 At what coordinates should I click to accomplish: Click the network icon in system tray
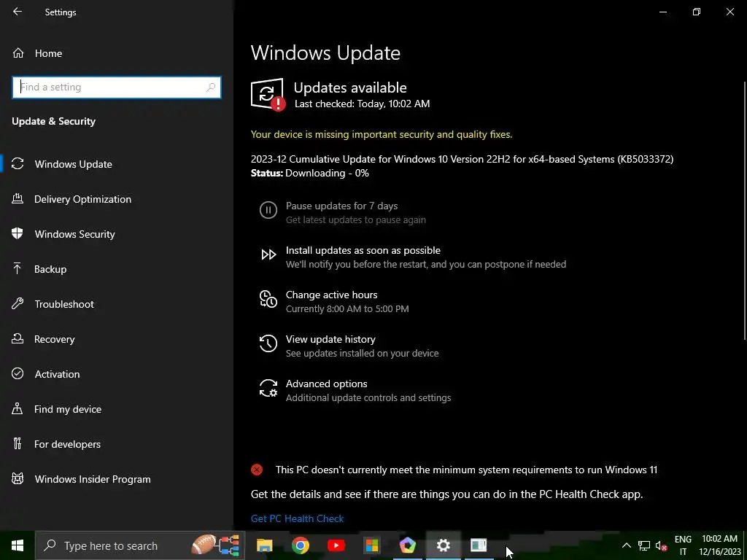644,545
